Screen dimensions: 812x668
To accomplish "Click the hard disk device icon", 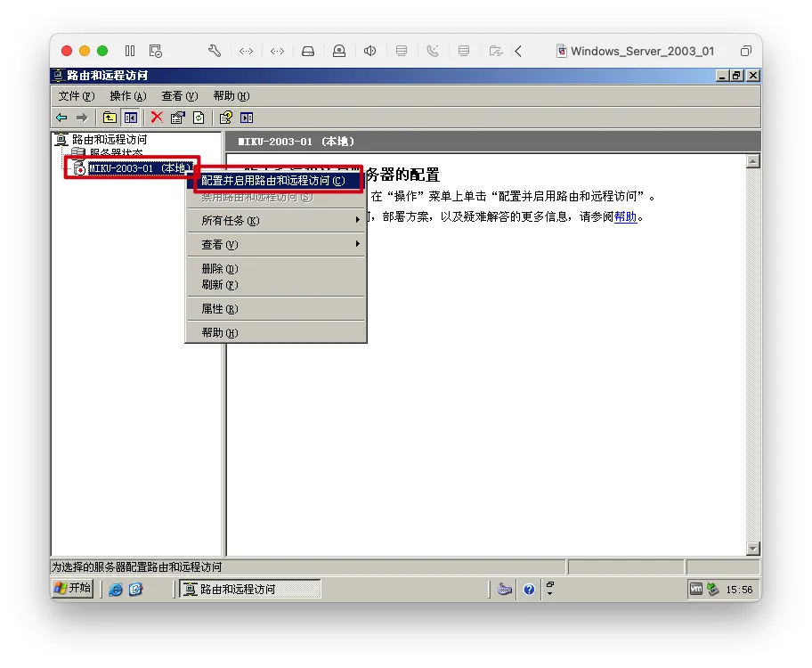I will pos(308,51).
